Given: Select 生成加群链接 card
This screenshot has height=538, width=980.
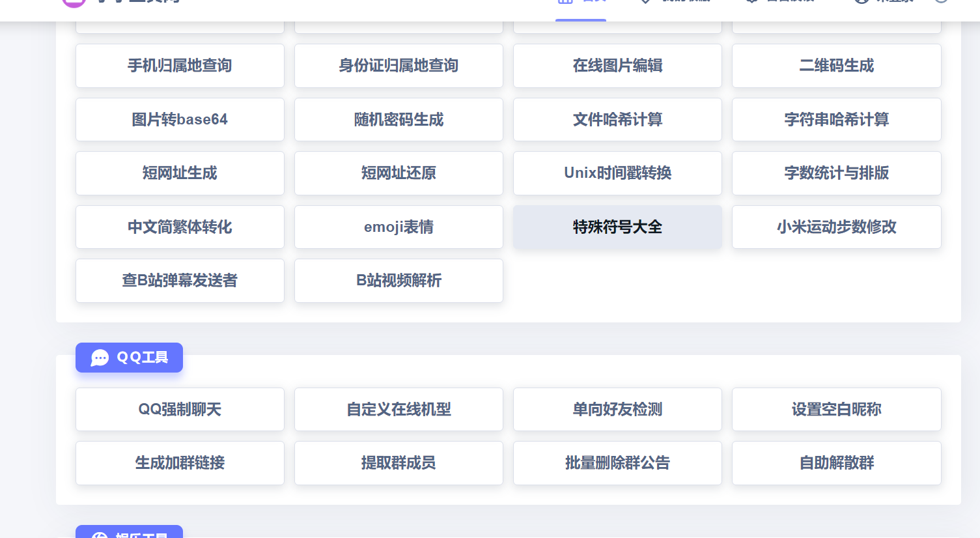Looking at the screenshot, I should (180, 463).
